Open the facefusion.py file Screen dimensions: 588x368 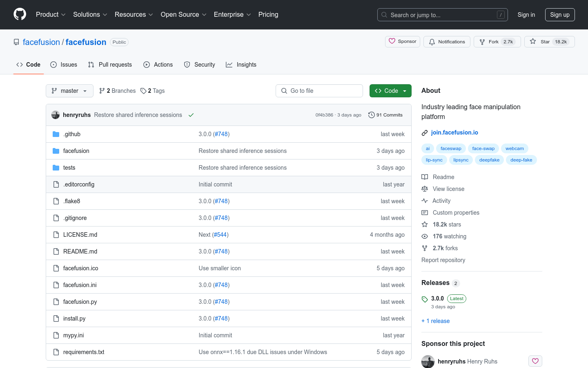point(80,302)
